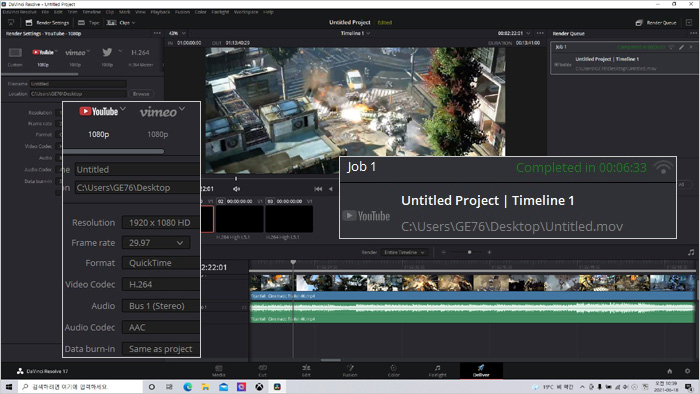The height and width of the screenshot is (394, 700).
Task: Switch to the Color page
Action: pyautogui.click(x=393, y=371)
